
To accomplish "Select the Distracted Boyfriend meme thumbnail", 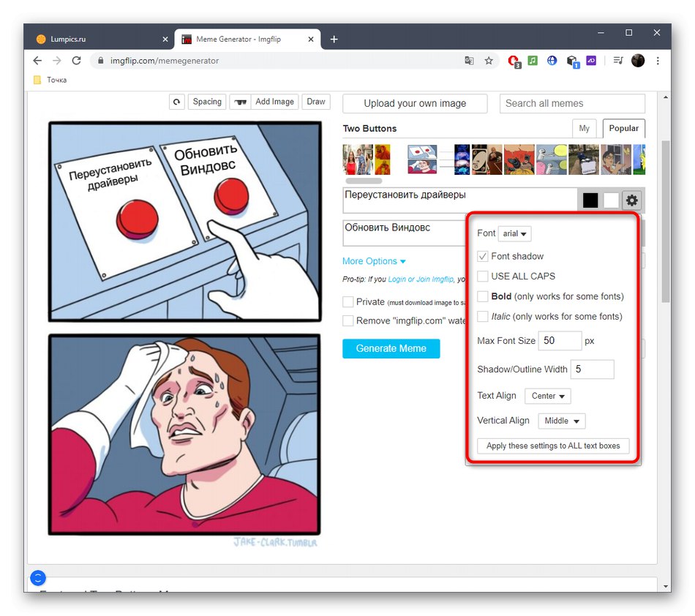I will (358, 159).
